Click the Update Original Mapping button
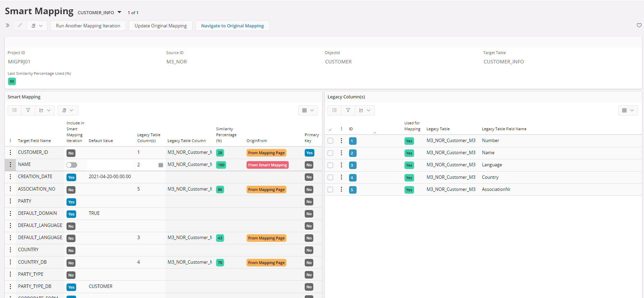644x298 pixels. 161,26
